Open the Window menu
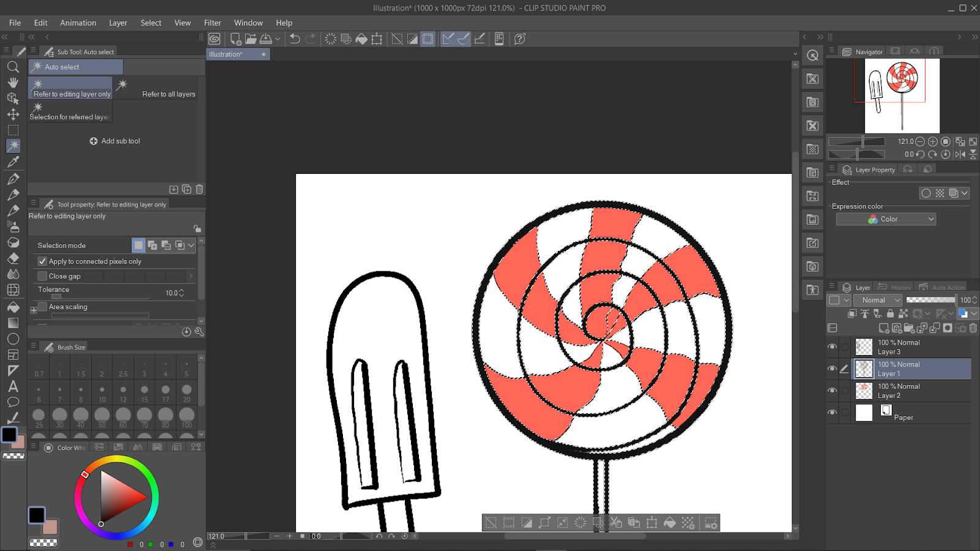This screenshot has width=980, height=551. tap(248, 23)
